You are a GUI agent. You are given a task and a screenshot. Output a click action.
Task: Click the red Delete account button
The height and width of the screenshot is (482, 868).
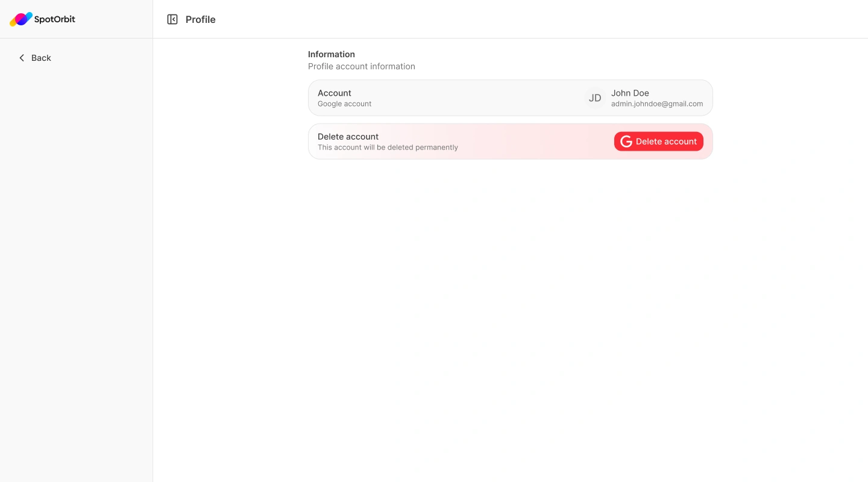click(659, 142)
